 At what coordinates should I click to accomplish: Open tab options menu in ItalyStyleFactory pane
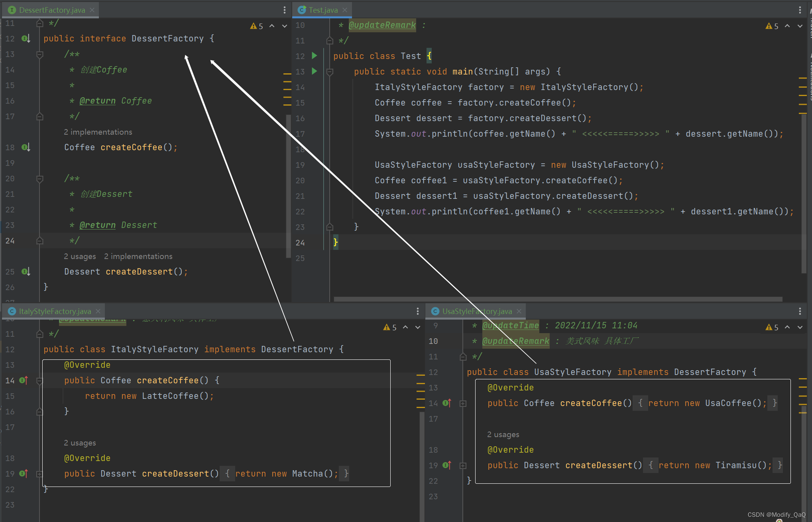point(417,311)
